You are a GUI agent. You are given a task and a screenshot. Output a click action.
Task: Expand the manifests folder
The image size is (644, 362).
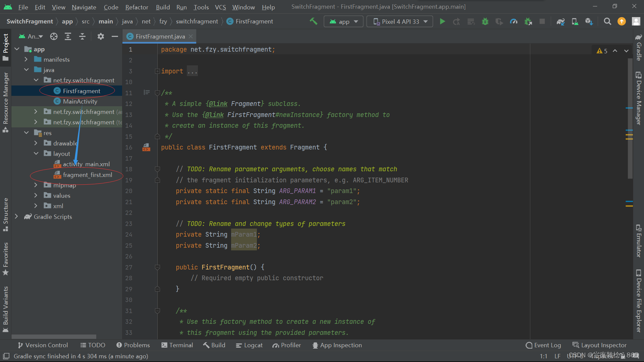click(x=26, y=59)
